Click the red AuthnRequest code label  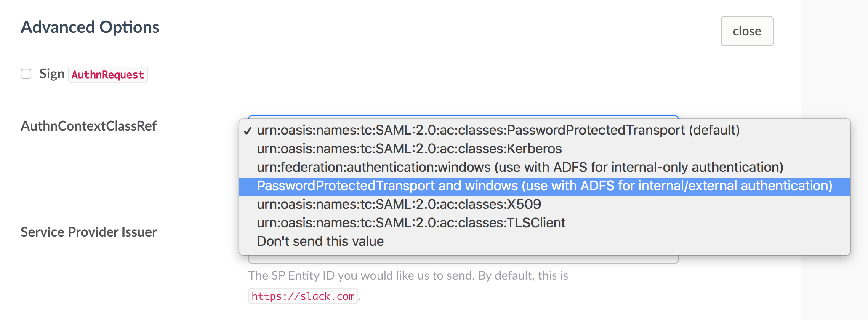pyautogui.click(x=108, y=75)
